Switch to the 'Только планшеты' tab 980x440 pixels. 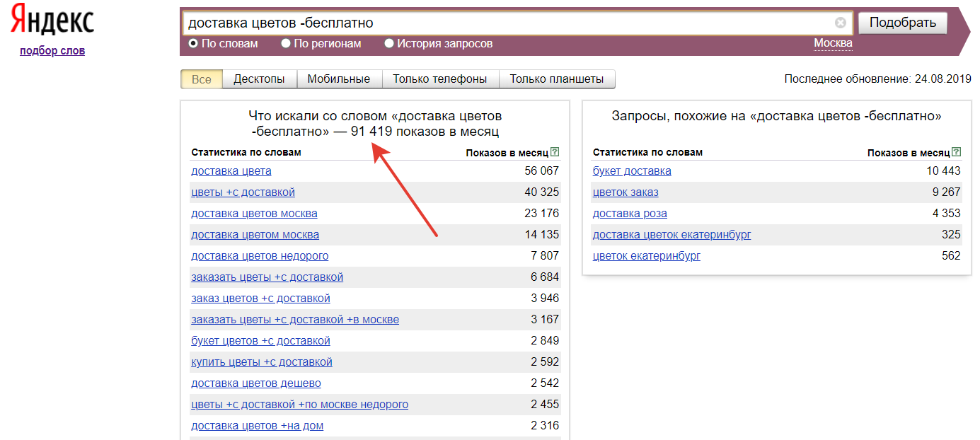[x=556, y=79]
